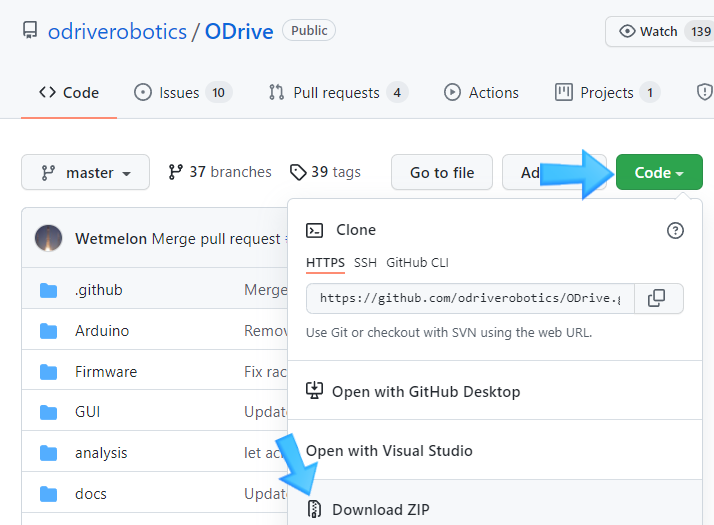714x525 pixels.
Task: Click the 'Use Git or checkout with SVN' text
Action: coord(449,333)
